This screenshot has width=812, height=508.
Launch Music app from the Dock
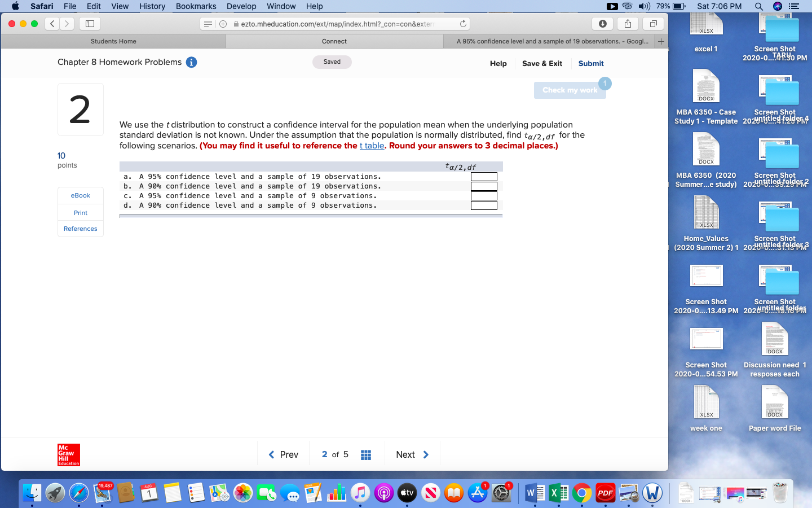360,493
